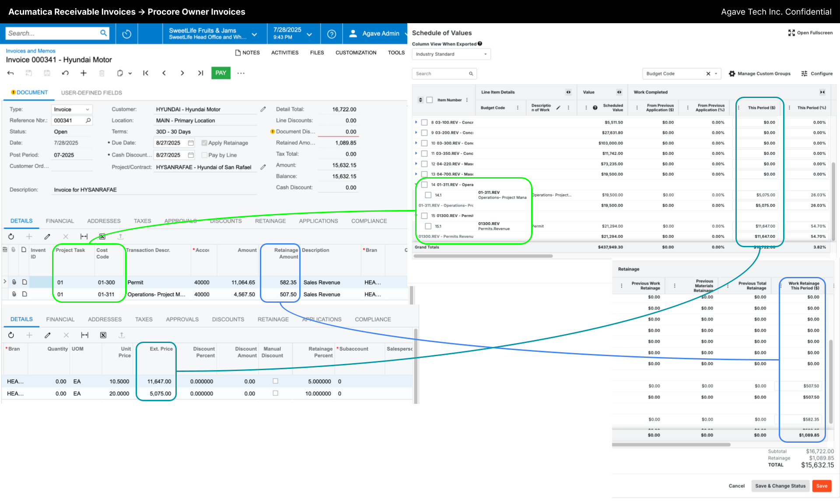
Task: Switch to the USER-DEFINED FIELDS tab
Action: 91,93
